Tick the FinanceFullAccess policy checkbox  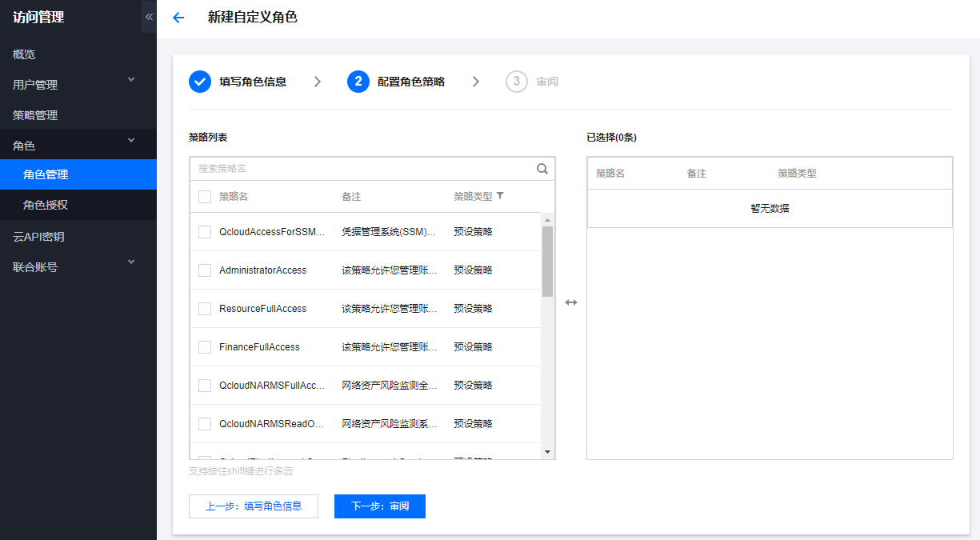tap(205, 347)
